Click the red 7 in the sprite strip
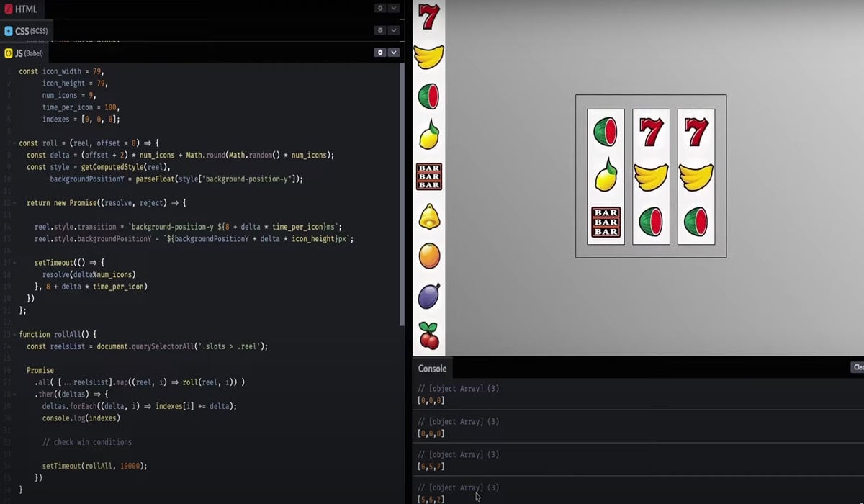The image size is (864, 504). click(x=429, y=16)
